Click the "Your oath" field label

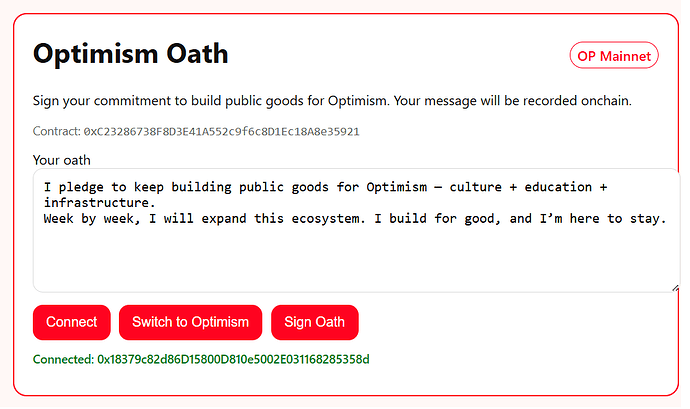pyautogui.click(x=62, y=159)
